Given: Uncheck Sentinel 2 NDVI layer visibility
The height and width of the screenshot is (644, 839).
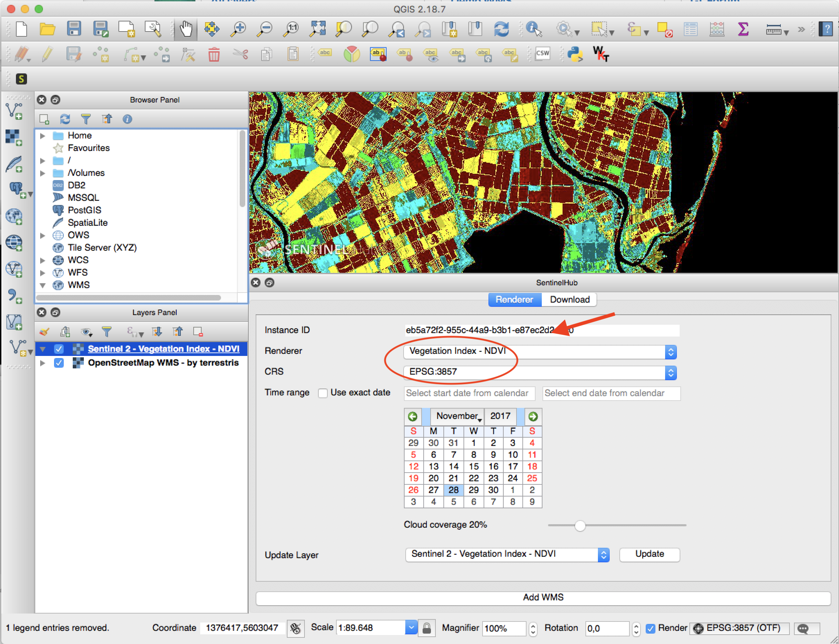Looking at the screenshot, I should (x=59, y=349).
